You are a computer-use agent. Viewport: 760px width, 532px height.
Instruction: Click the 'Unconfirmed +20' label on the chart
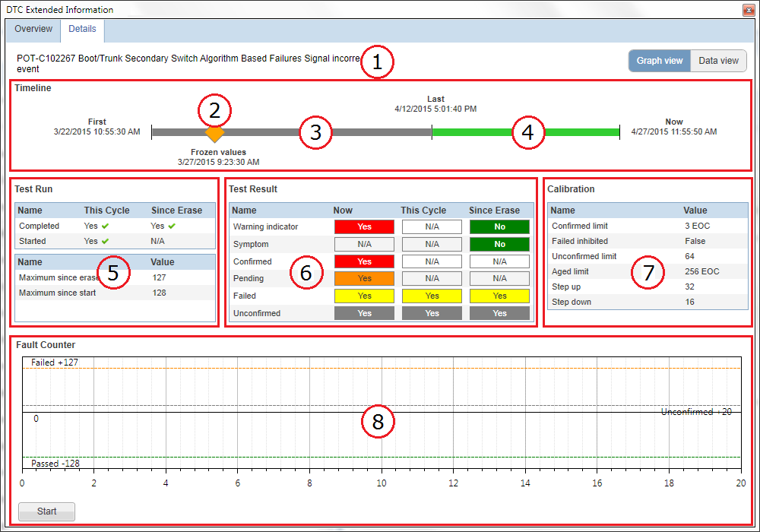[x=696, y=412]
